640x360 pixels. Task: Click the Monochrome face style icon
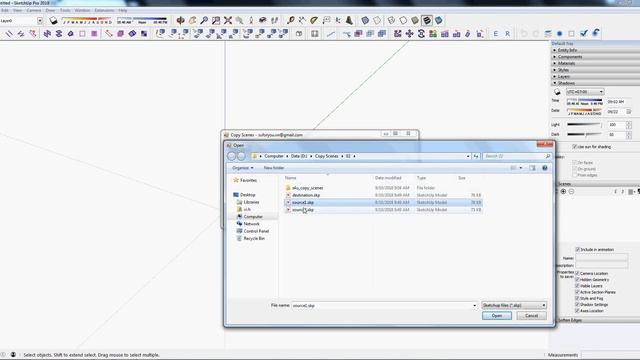(x=439, y=20)
